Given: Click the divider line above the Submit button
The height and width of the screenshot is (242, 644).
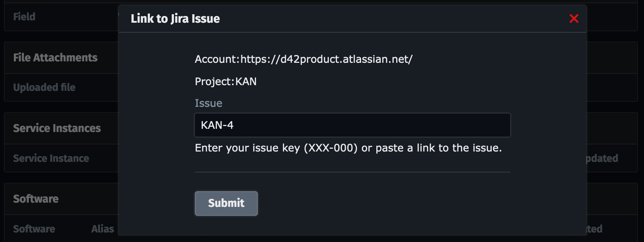Looking at the screenshot, I should (x=352, y=172).
